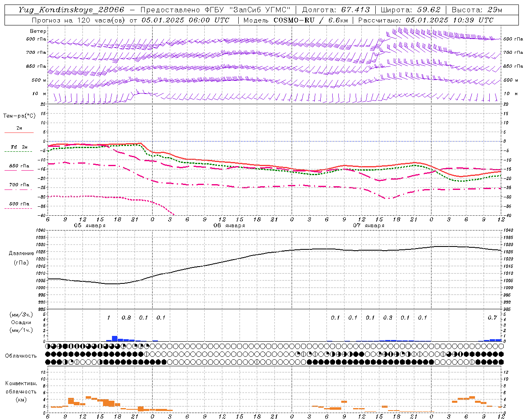Viewport: 525px width, 420px height.
Task: Click the Облачность cloudiness label
Action: coord(21,356)
